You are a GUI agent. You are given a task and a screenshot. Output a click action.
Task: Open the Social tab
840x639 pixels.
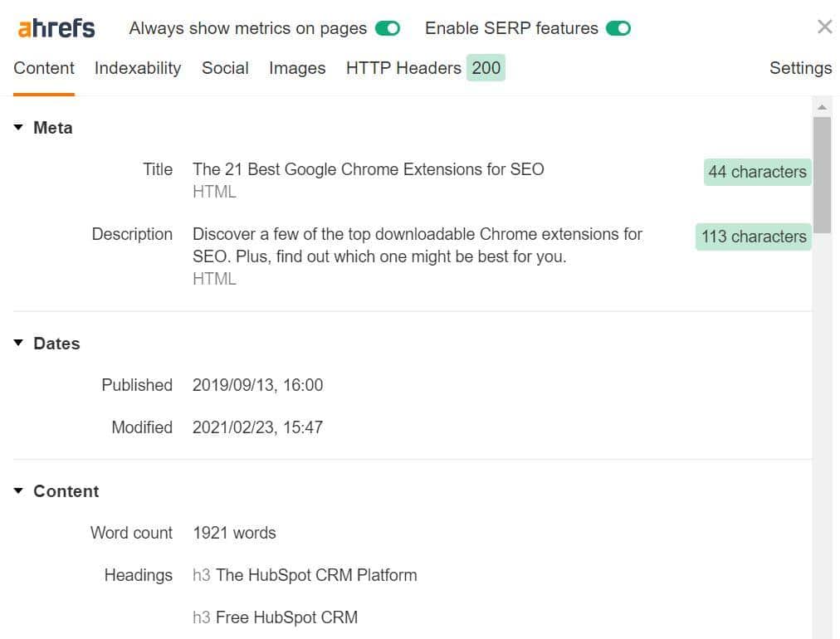225,68
